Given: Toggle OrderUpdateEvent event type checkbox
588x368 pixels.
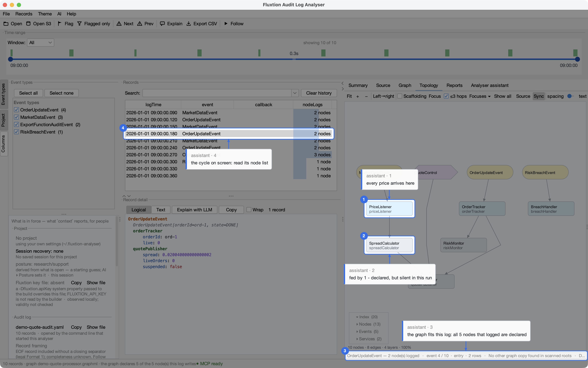Looking at the screenshot, I should [16, 110].
